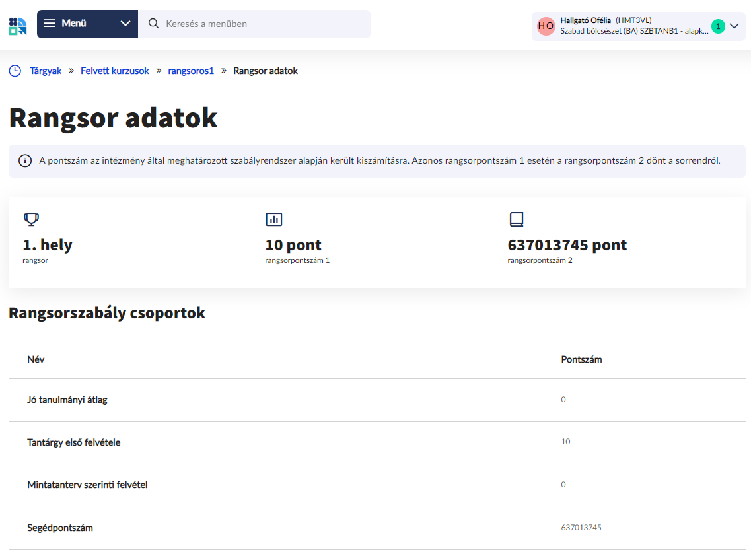Screen dimensions: 751x560
Task: Click the trophy rank icon
Action: point(31,219)
